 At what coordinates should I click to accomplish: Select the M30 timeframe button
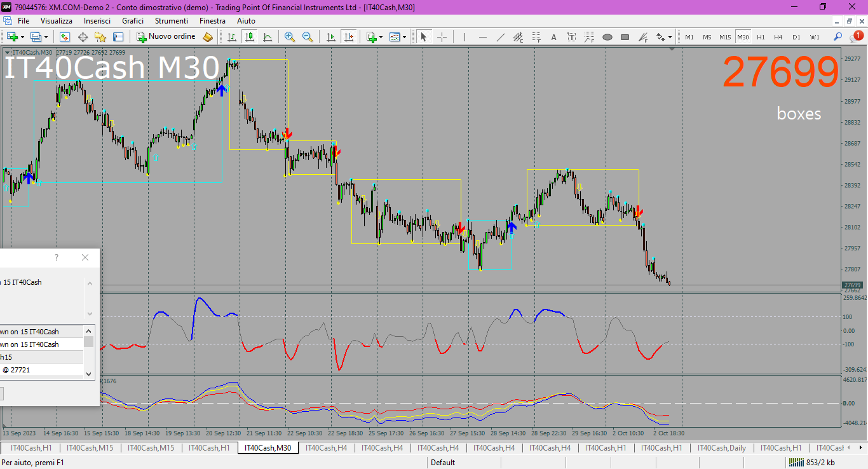743,37
